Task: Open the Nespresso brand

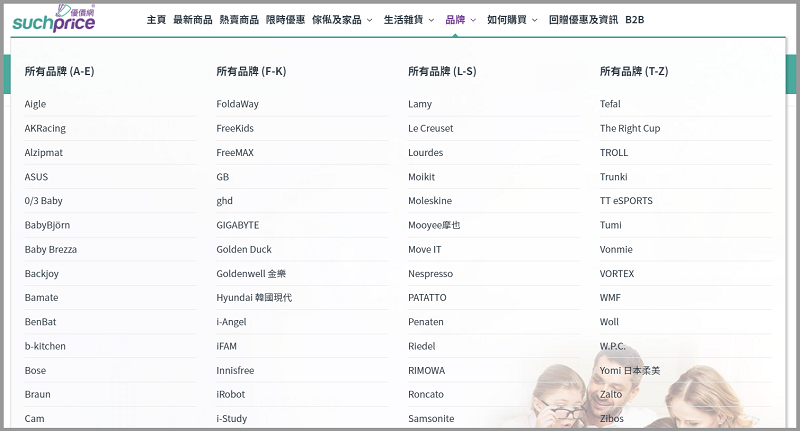Action: [x=431, y=274]
